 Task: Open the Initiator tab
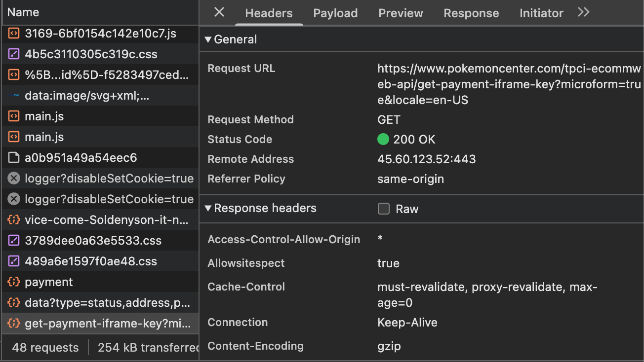point(541,13)
